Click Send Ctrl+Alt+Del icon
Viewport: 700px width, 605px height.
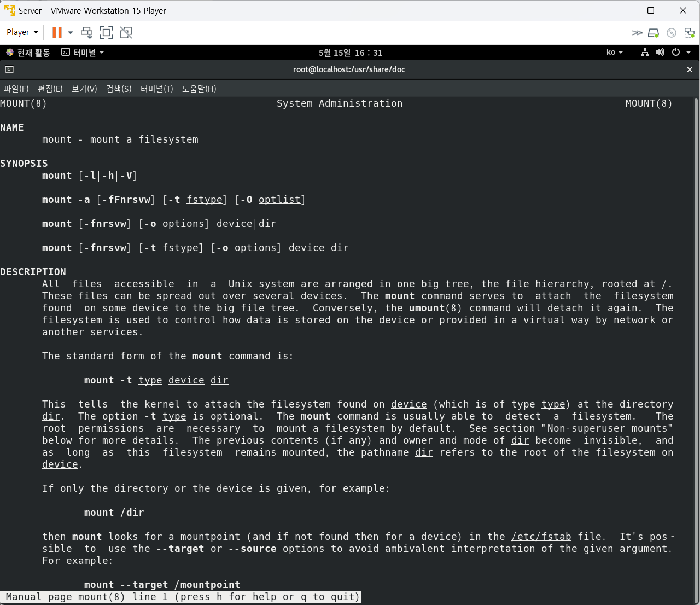tap(87, 32)
